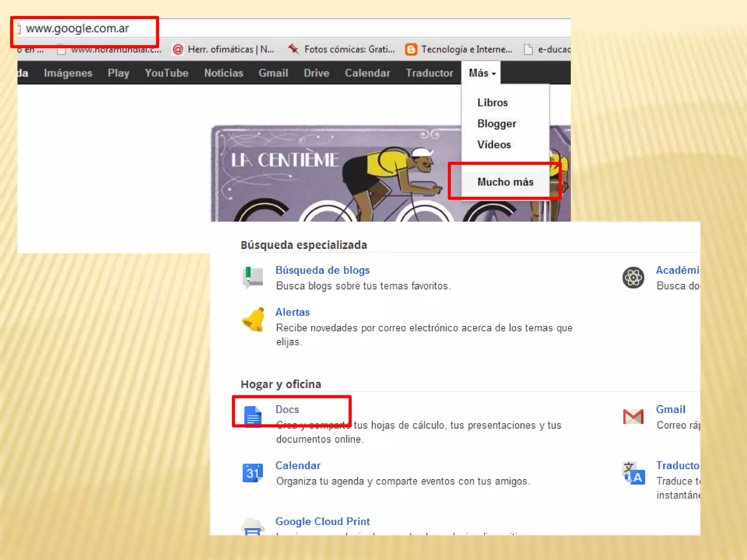Click the Calendar 31 icon
Screen dimensions: 747x560
(x=252, y=473)
